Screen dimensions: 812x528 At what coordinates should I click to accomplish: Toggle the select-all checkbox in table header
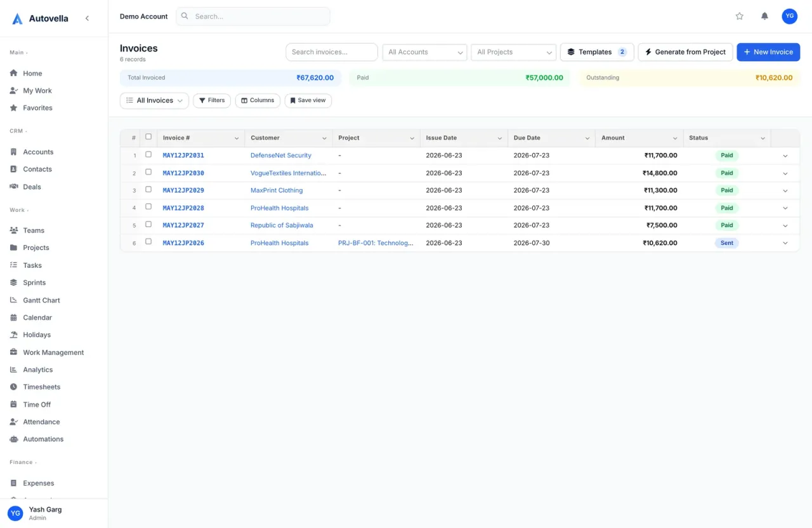pyautogui.click(x=148, y=136)
